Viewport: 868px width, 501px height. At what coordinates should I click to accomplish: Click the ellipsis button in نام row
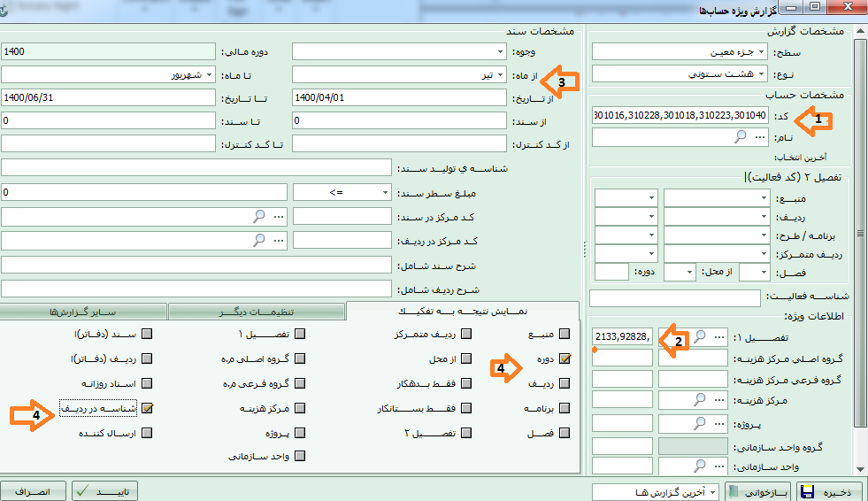[x=760, y=136]
